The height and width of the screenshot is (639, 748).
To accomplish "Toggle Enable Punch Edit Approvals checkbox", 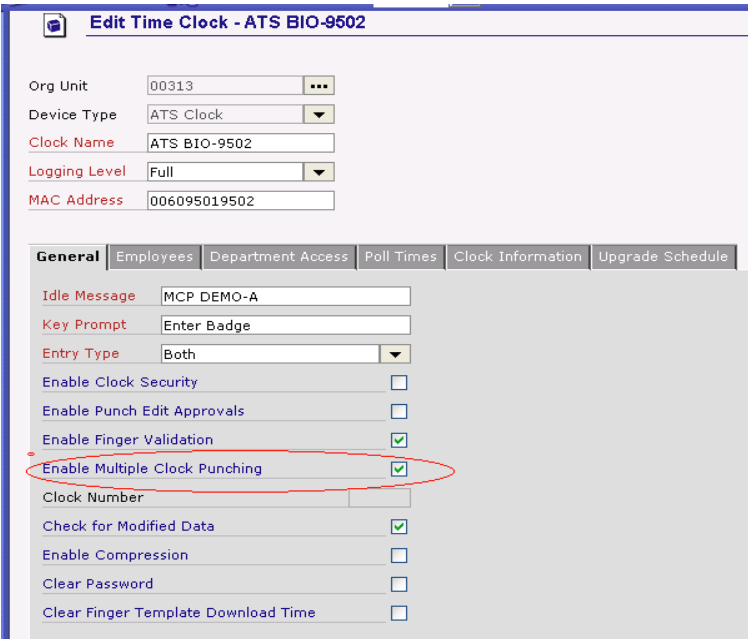I will pyautogui.click(x=399, y=411).
